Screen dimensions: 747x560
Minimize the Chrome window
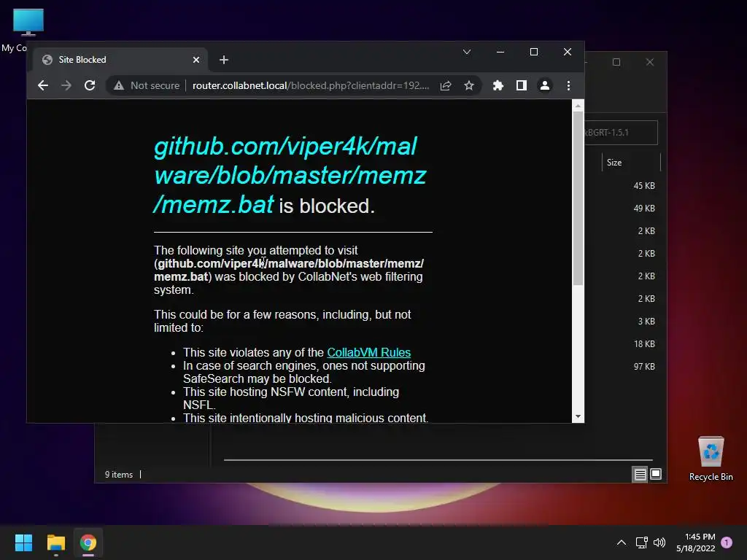pos(500,52)
